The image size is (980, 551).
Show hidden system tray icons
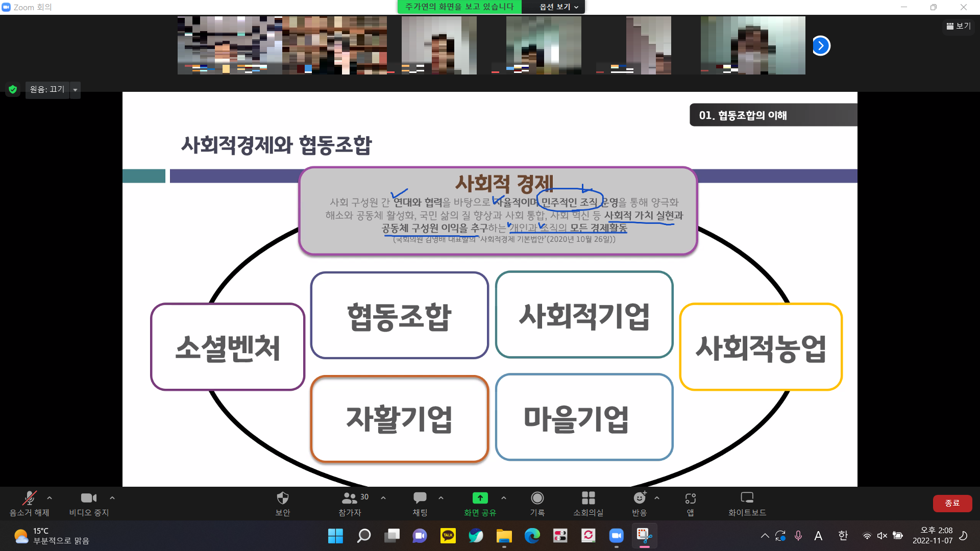765,536
